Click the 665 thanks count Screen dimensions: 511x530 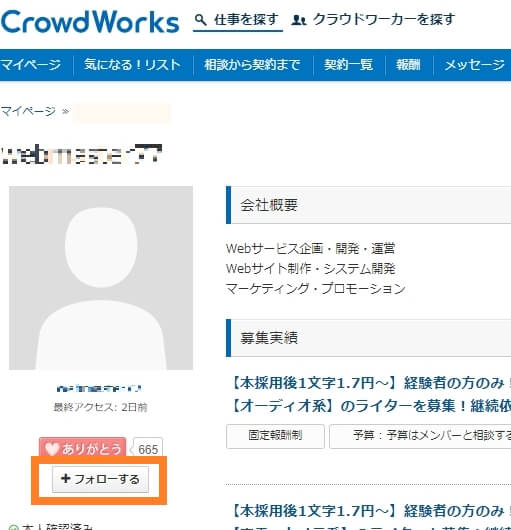(148, 449)
